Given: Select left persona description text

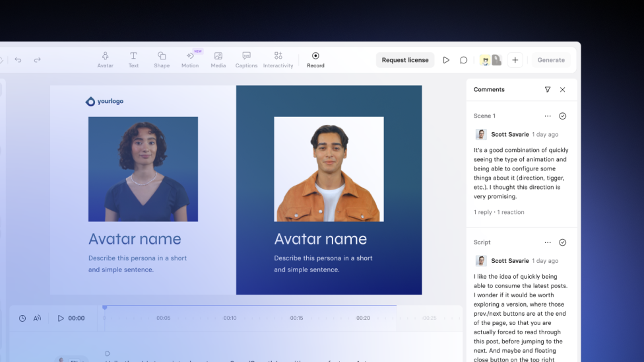Looking at the screenshot, I should (x=138, y=264).
